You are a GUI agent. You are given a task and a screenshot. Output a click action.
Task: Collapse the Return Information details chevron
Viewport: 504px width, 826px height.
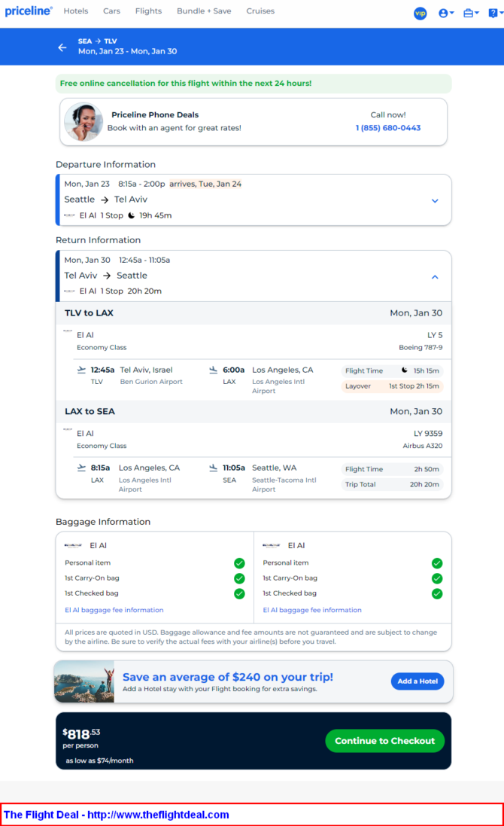pyautogui.click(x=435, y=276)
